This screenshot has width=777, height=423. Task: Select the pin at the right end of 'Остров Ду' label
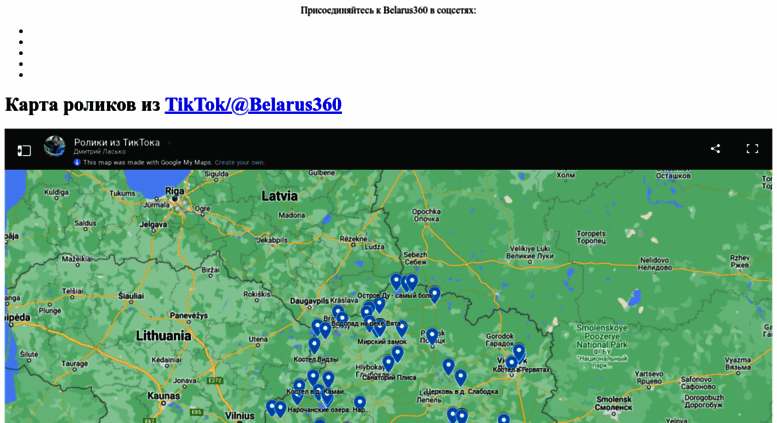click(x=435, y=295)
